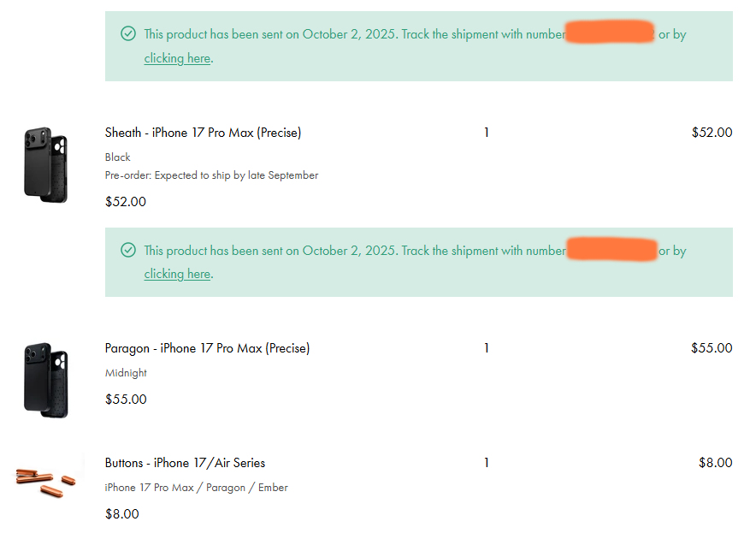Click the second redacted tracking number

[x=612, y=249]
